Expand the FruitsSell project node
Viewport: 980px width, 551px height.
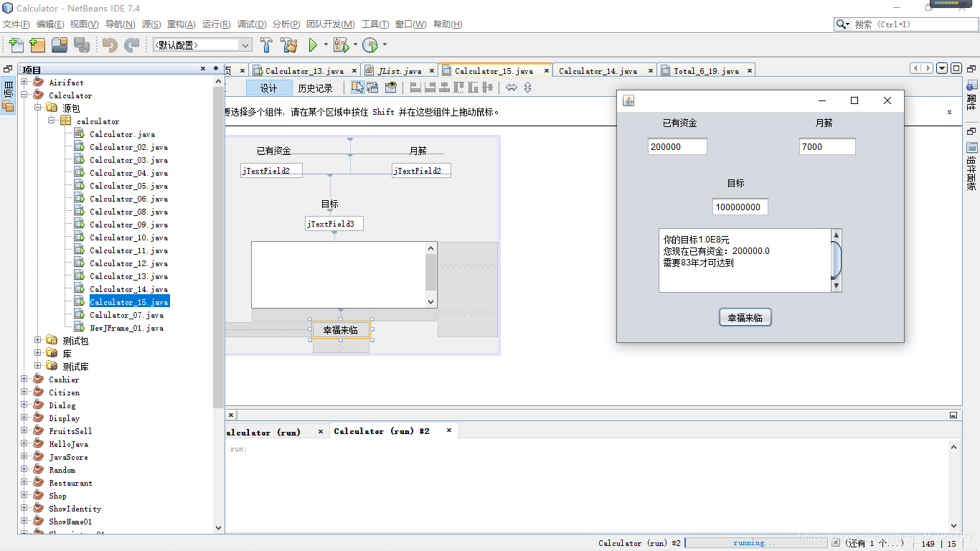[x=24, y=431]
